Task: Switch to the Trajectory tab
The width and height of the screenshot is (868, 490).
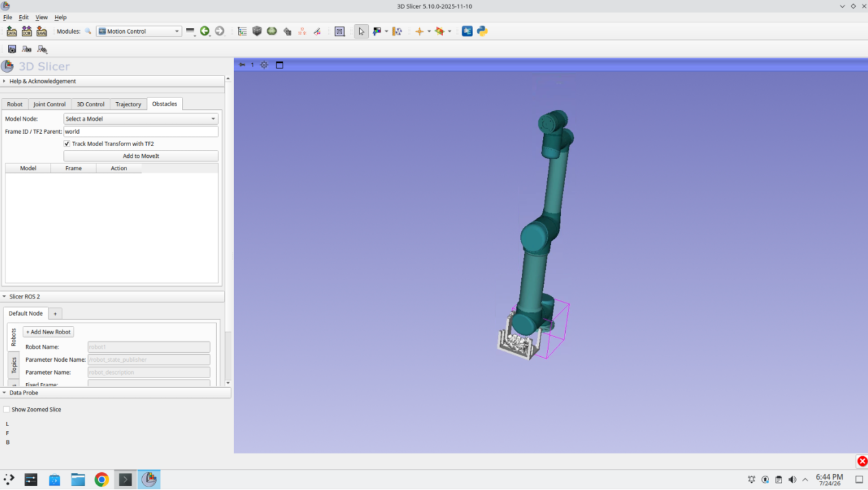Action: click(x=128, y=104)
